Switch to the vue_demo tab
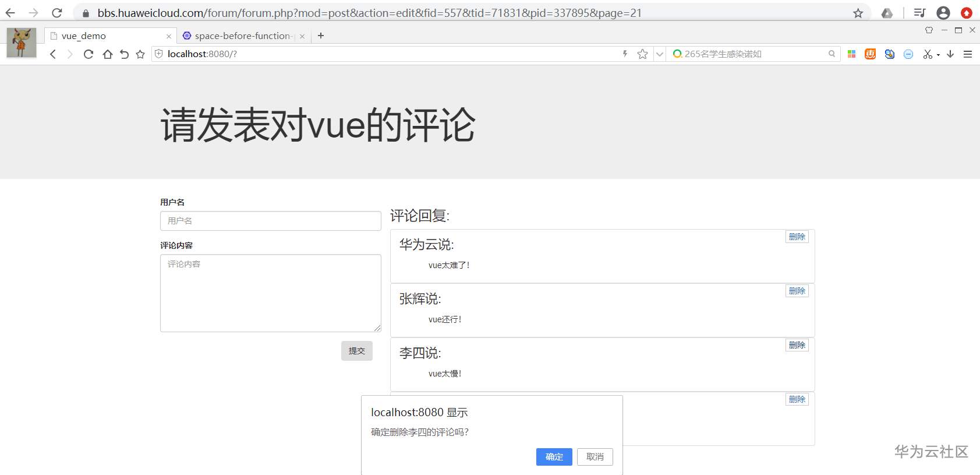This screenshot has height=475, width=980. point(111,36)
